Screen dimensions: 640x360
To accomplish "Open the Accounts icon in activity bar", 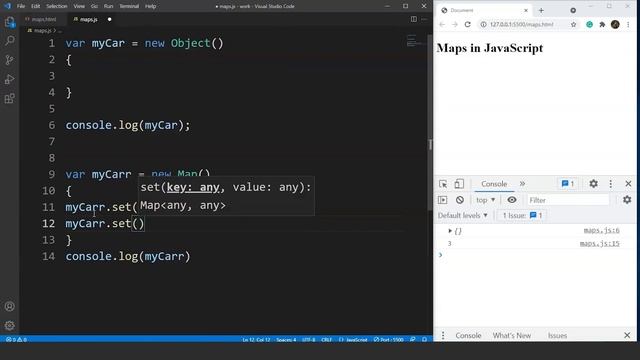I will [9, 306].
